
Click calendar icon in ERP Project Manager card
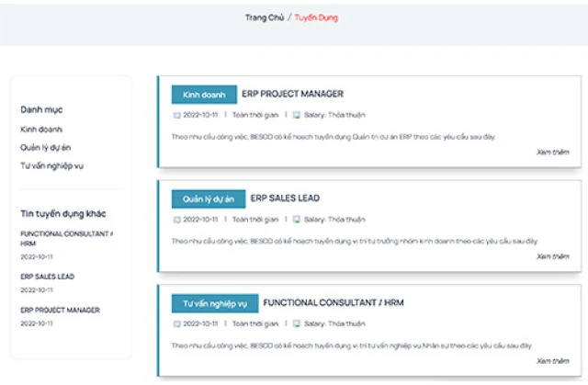click(x=176, y=116)
